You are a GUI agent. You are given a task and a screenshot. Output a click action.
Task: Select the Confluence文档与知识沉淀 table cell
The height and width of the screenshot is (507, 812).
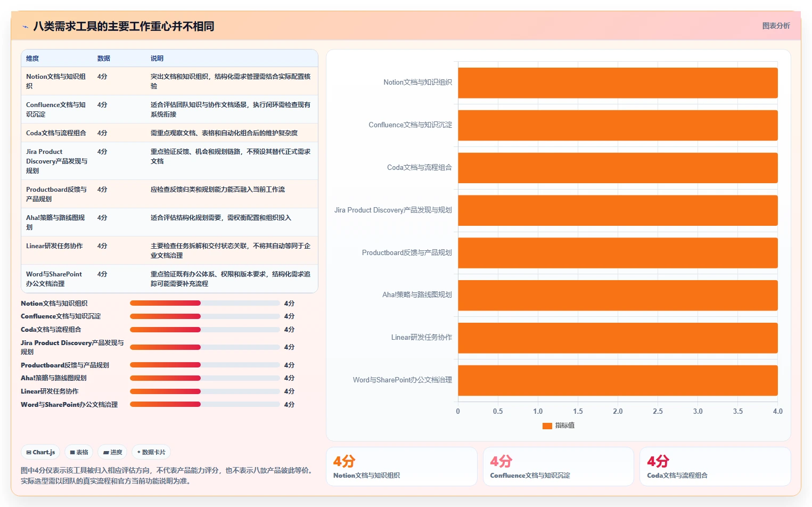[x=57, y=109]
